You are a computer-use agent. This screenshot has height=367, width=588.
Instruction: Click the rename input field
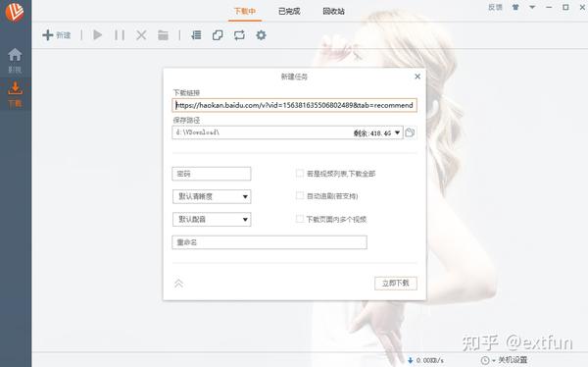tap(269, 242)
